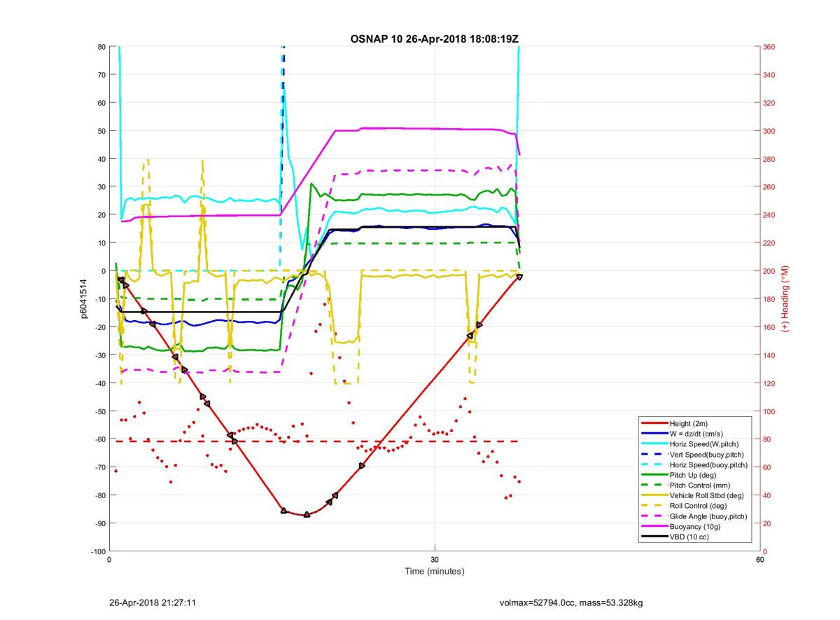Choose the "Glide Angle (buoy,pitch)" legend entry
840x620 pixels.
tap(694, 516)
